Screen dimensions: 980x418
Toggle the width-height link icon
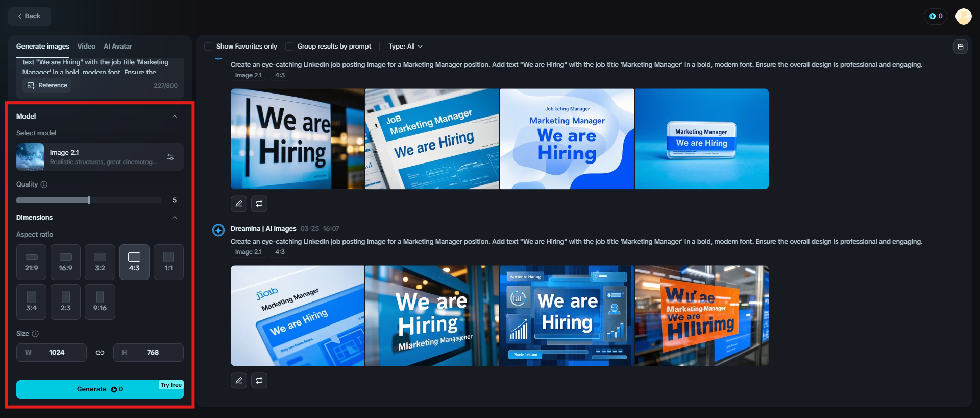[100, 353]
